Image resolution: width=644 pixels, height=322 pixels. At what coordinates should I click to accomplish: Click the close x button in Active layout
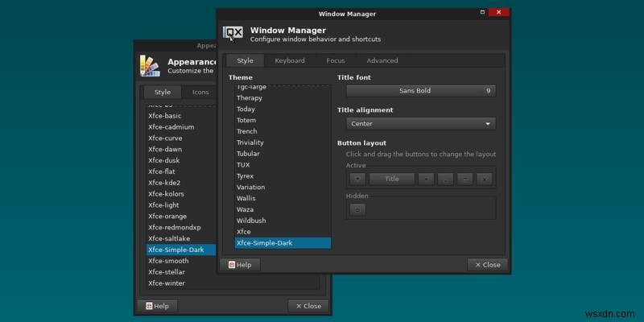pos(485,179)
